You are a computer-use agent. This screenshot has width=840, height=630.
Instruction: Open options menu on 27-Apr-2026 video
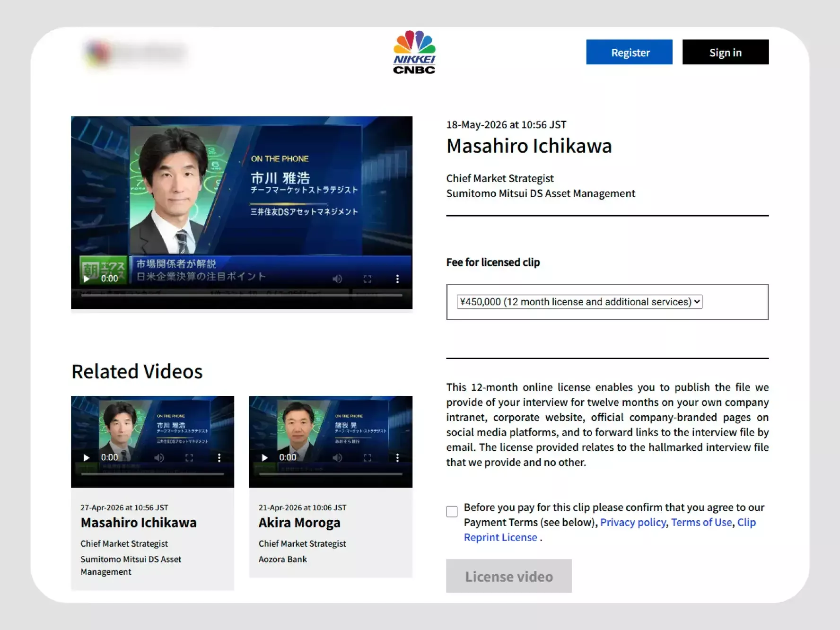coord(219,458)
